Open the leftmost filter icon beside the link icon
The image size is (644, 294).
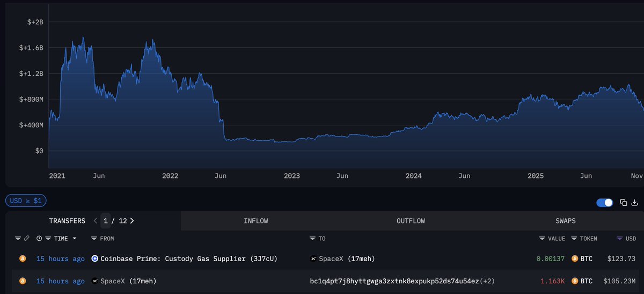click(18, 238)
